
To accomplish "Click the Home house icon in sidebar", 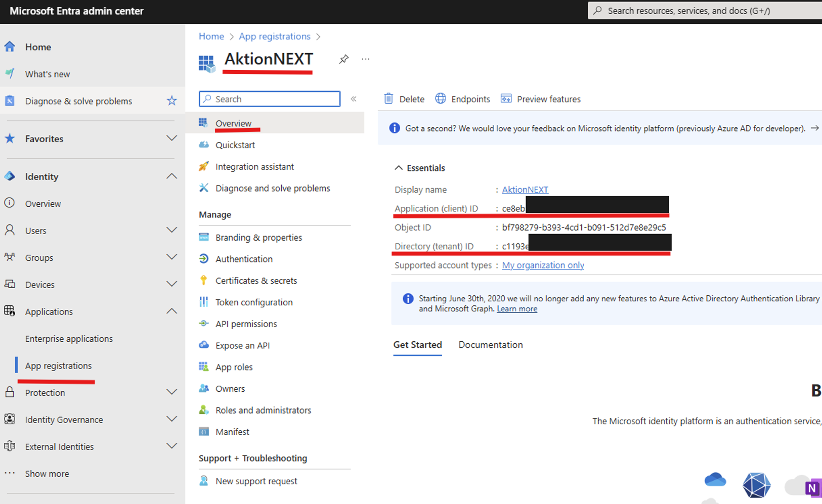I will (10, 47).
